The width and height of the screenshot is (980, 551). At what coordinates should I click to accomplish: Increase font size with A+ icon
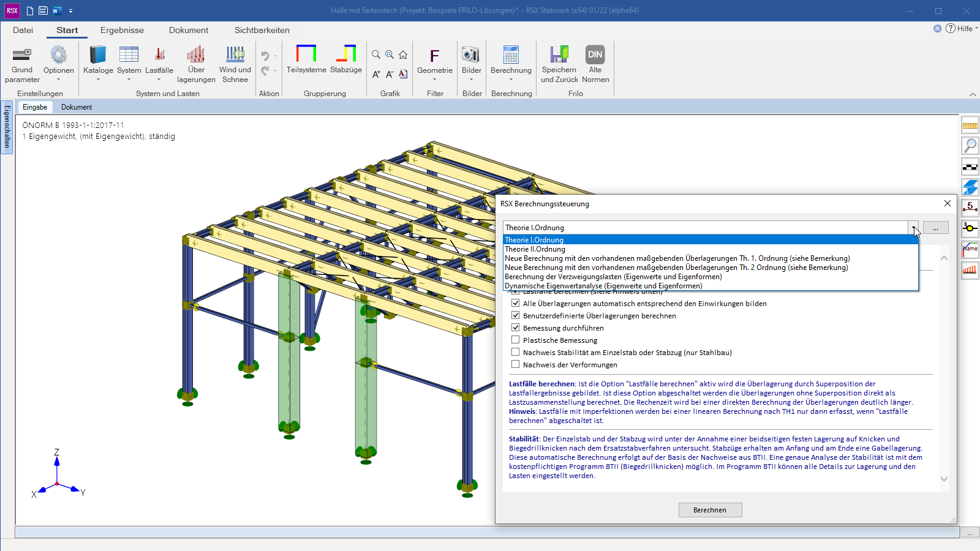376,74
